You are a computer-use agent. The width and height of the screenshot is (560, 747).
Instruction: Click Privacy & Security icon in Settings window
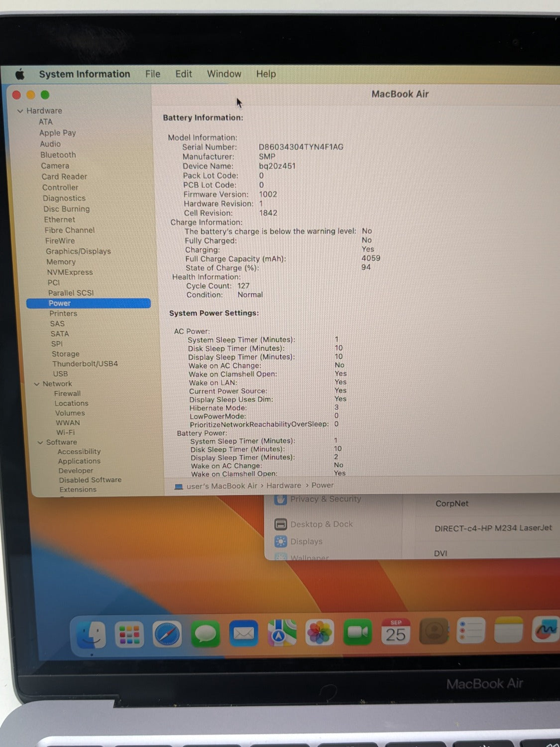point(281,499)
